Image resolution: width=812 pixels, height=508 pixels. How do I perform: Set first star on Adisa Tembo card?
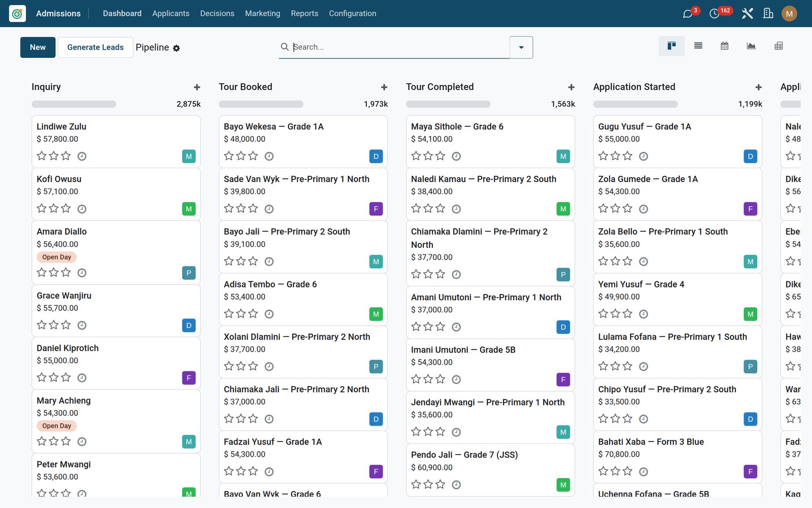(x=229, y=313)
